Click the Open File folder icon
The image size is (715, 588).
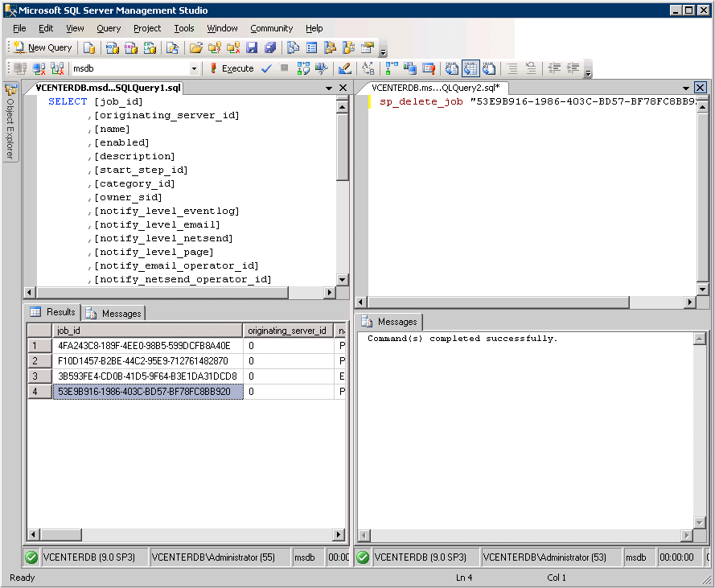(196, 47)
